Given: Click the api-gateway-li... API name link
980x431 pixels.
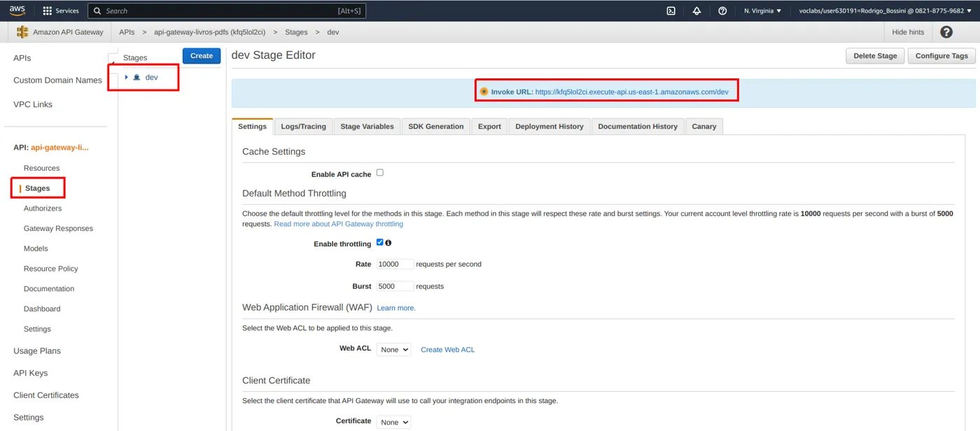Looking at the screenshot, I should click(x=59, y=148).
